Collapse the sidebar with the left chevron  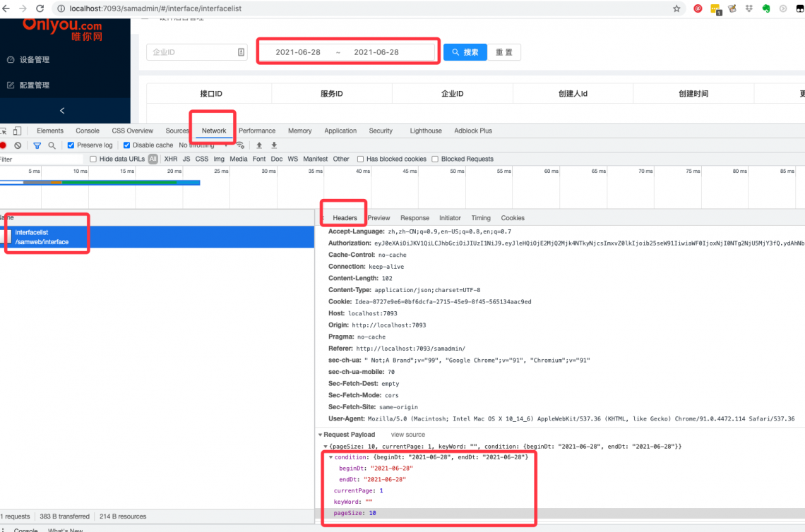(62, 111)
